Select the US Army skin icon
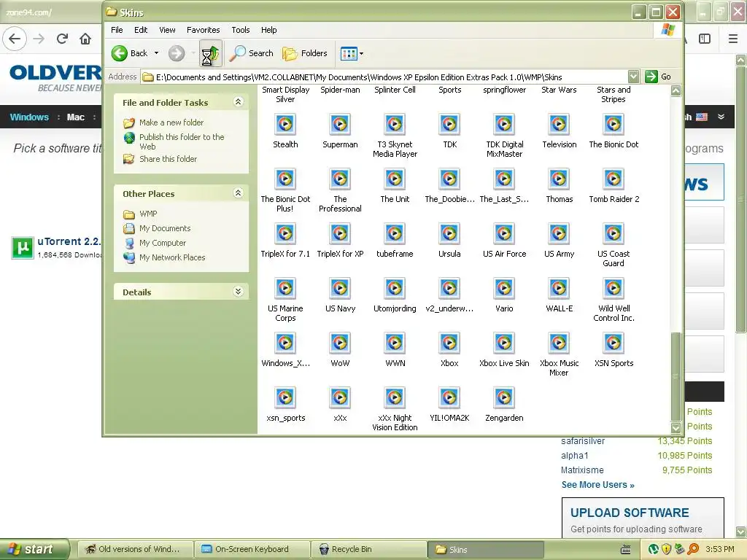Screen dimensions: 747x560 [x=559, y=234]
